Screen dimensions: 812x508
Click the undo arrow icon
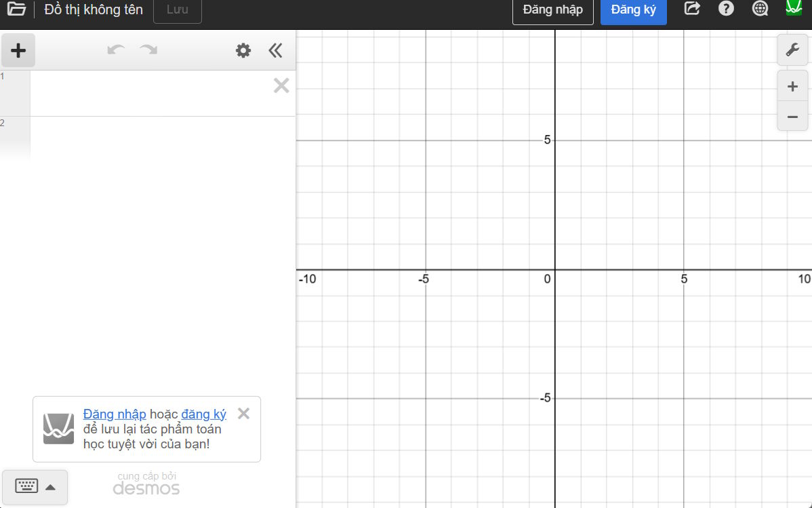115,50
